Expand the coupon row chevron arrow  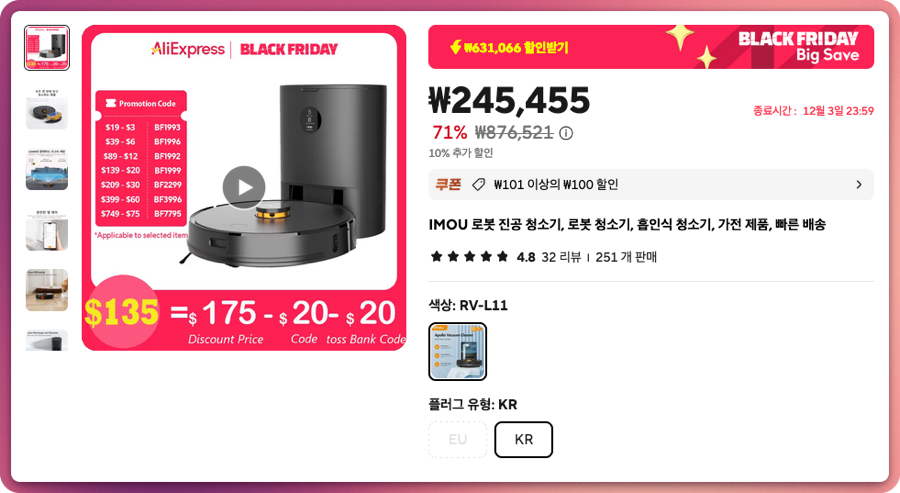[x=859, y=185]
